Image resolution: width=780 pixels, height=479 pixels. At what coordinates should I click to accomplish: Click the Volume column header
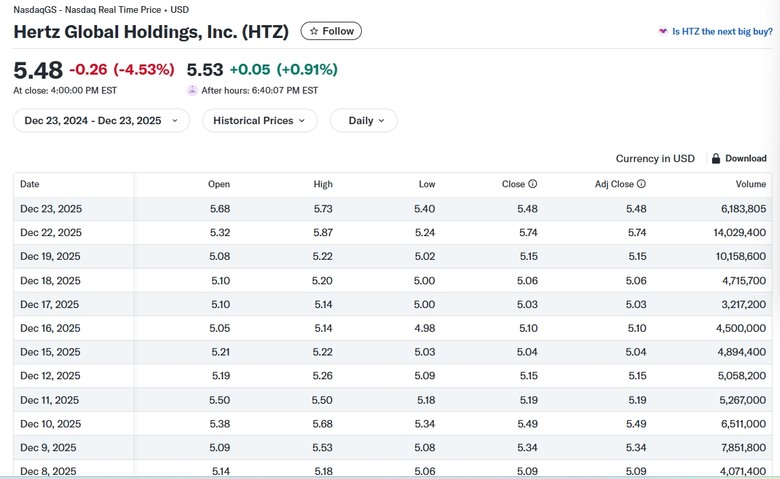pyautogui.click(x=750, y=184)
